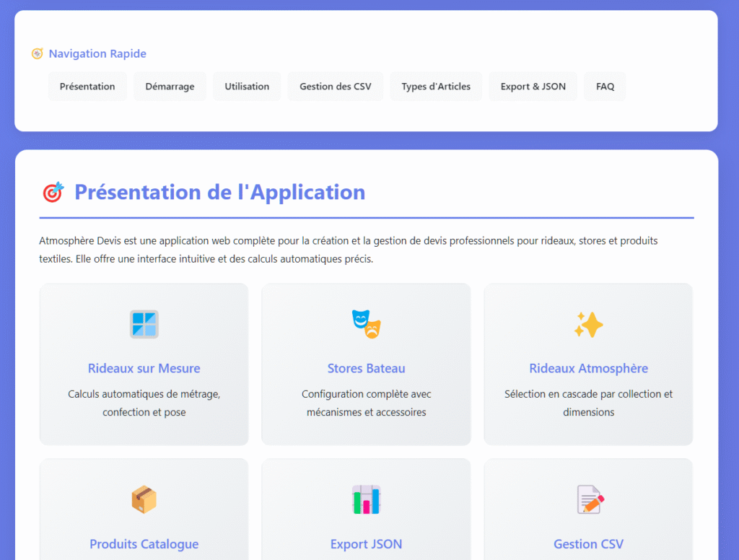Click the Présentation de l'Application heading

click(x=220, y=193)
